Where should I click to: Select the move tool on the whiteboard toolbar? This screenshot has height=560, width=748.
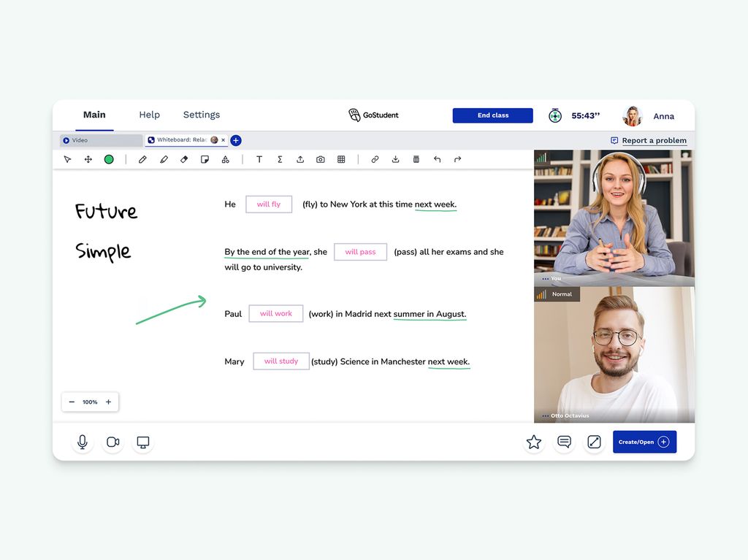coord(88,159)
